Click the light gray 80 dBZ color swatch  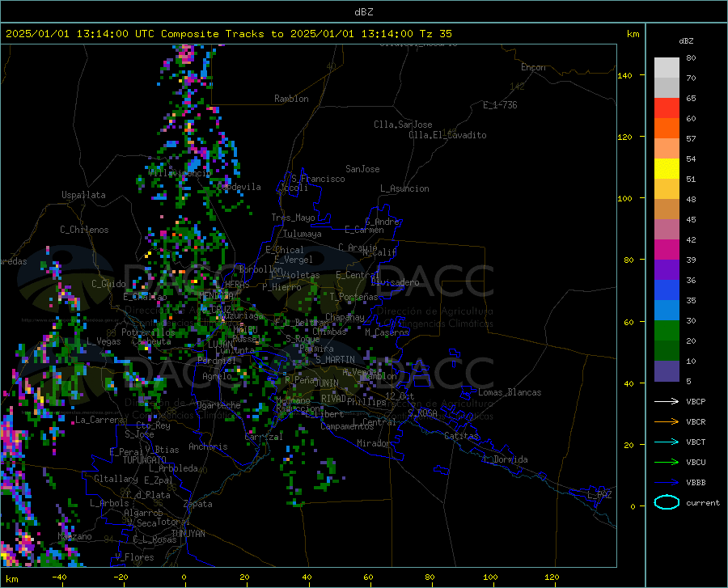click(x=667, y=68)
